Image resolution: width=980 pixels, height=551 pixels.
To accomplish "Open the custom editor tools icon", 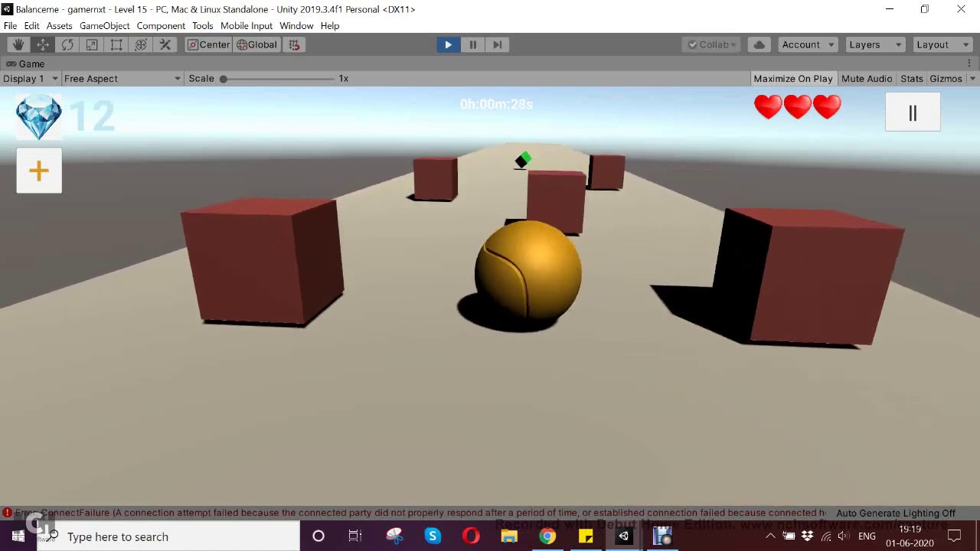I will pos(165,44).
